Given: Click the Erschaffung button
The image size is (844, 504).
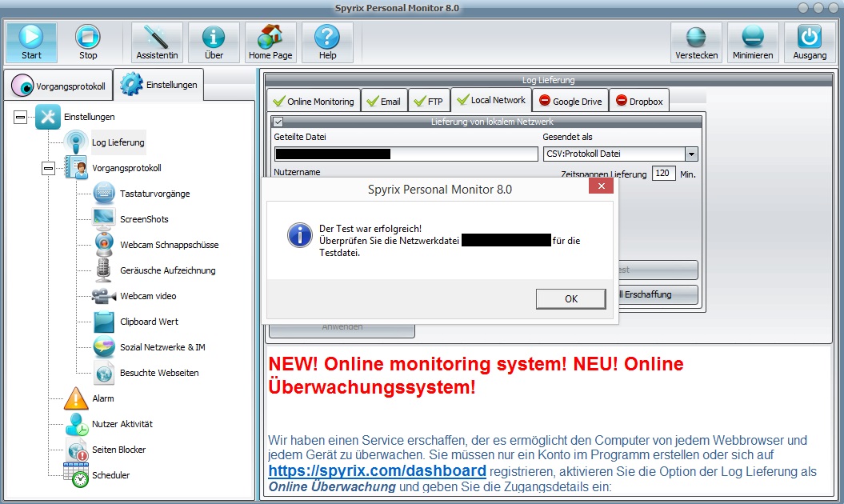Looking at the screenshot, I should (x=658, y=294).
